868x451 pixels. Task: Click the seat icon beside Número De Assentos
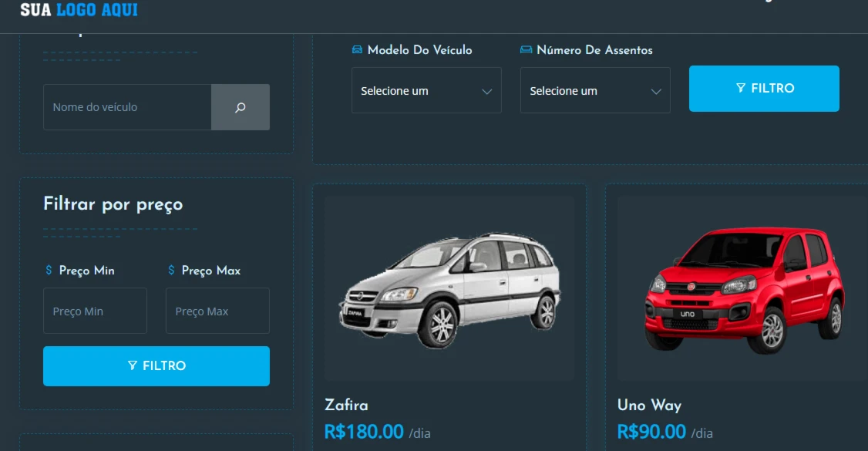(x=526, y=50)
